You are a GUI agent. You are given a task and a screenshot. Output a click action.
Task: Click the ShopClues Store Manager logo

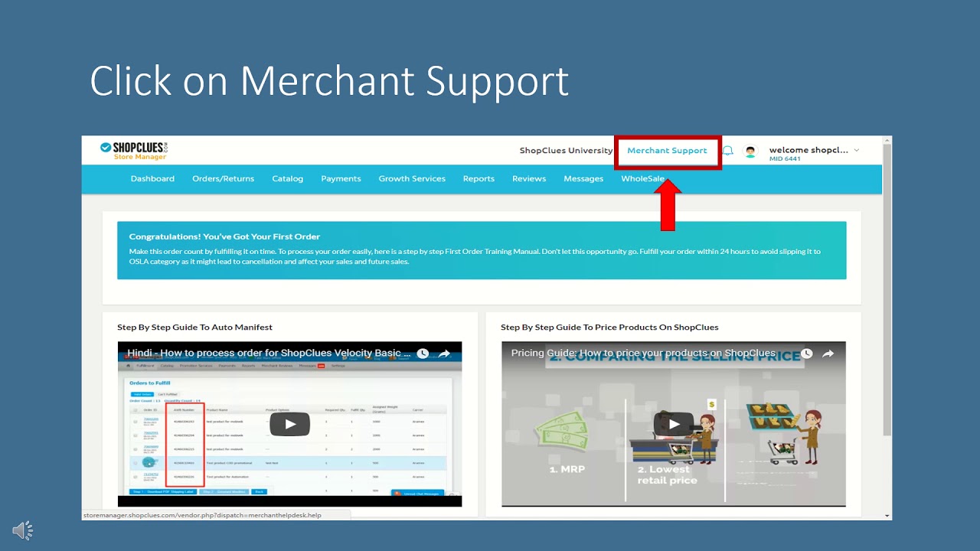133,151
